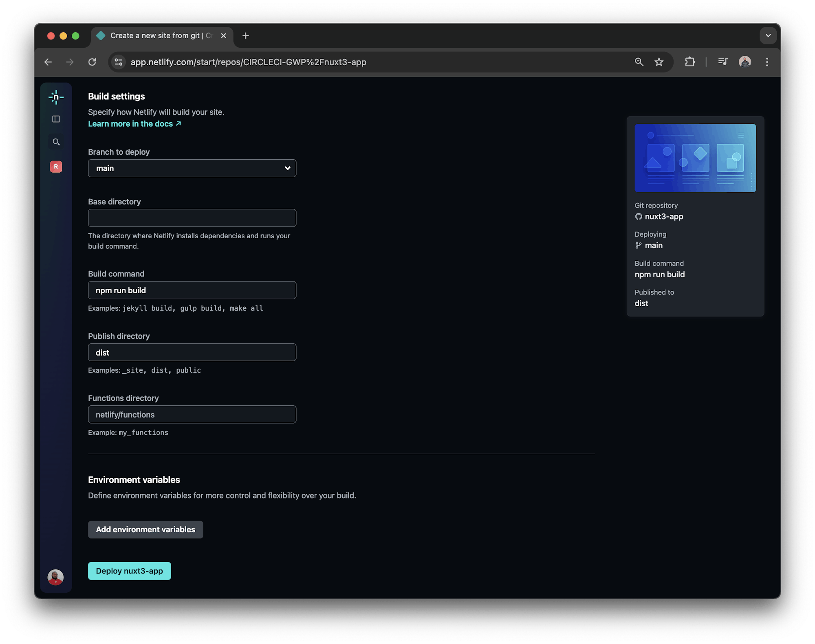Click Add environment variables

145,530
